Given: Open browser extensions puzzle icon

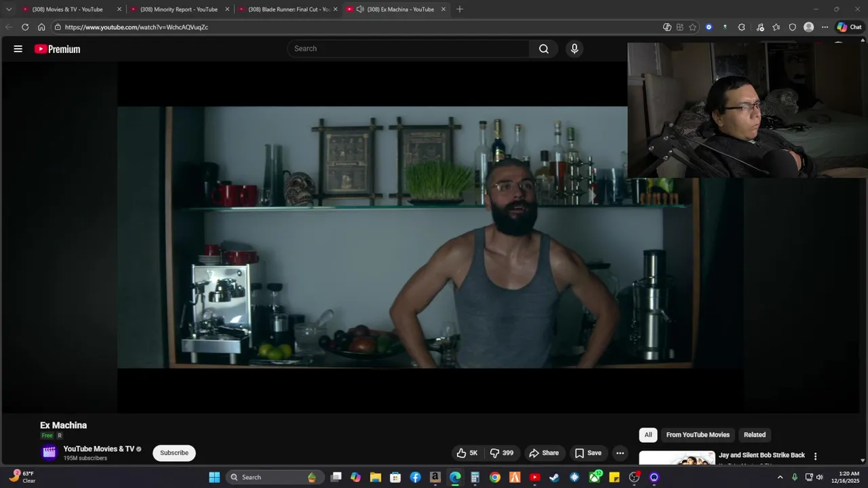Looking at the screenshot, I should [x=741, y=27].
